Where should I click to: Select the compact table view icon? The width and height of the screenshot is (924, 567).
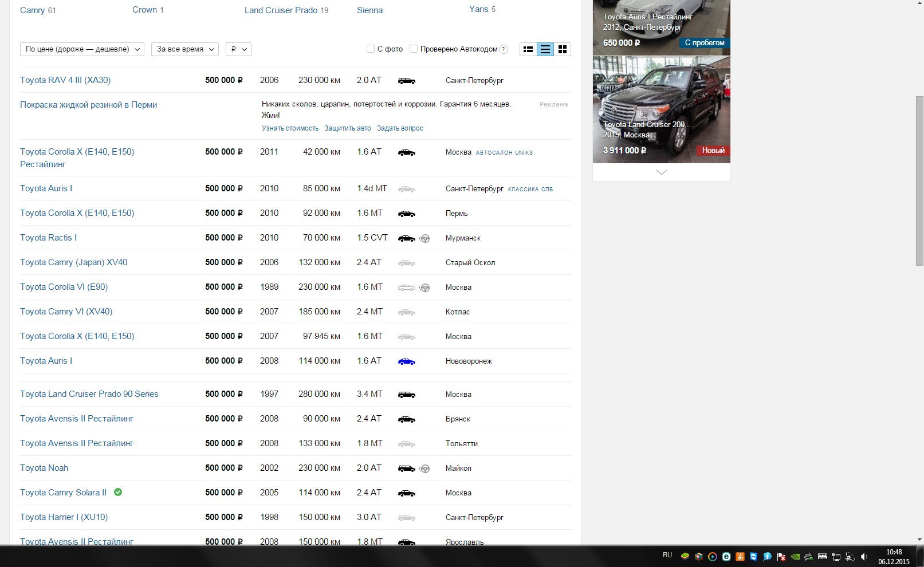tap(545, 49)
